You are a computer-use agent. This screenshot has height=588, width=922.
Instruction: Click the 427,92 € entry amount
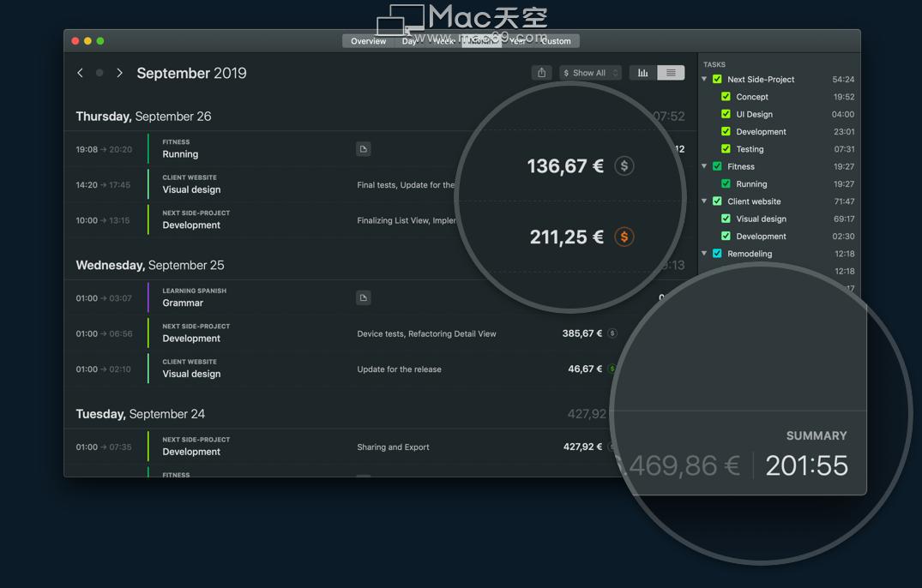[x=582, y=447]
